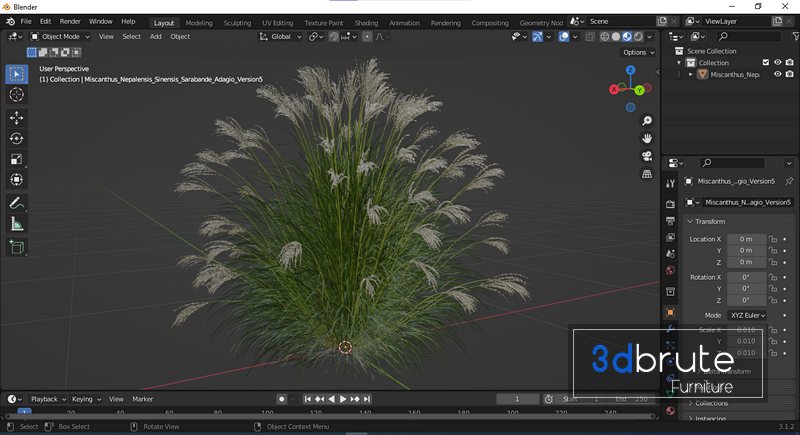This screenshot has width=800, height=435.
Task: Open the Object Mode dropdown
Action: (60, 37)
